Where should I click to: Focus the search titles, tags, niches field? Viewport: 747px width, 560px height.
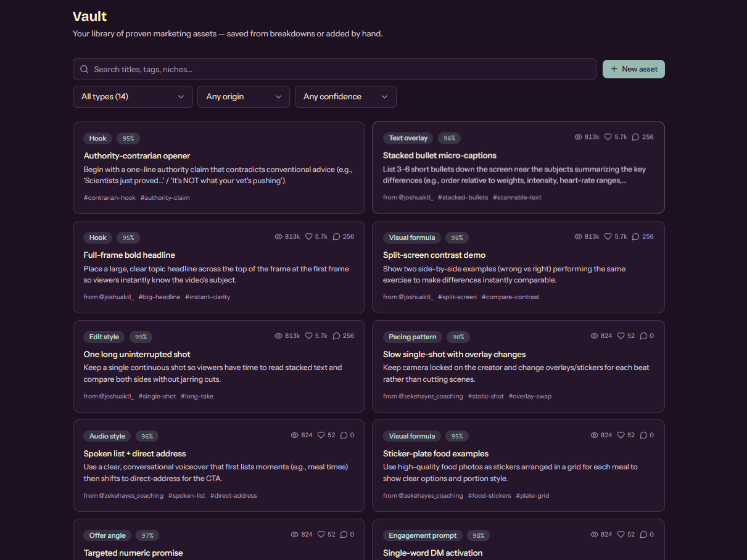click(x=334, y=69)
